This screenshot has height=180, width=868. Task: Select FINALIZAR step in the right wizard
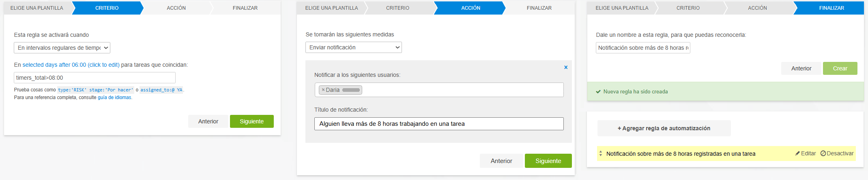click(831, 8)
